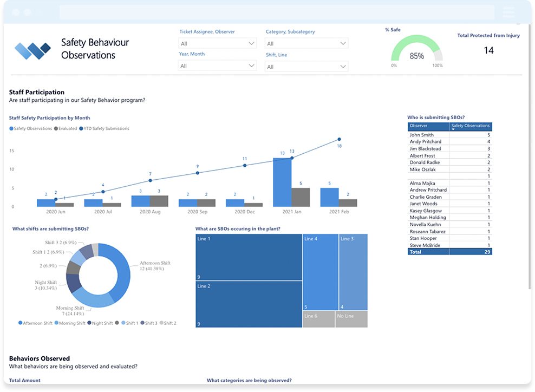Image resolution: width=535 pixels, height=392 pixels.
Task: Open the Shift, Line filter dropdown
Action: tap(306, 67)
